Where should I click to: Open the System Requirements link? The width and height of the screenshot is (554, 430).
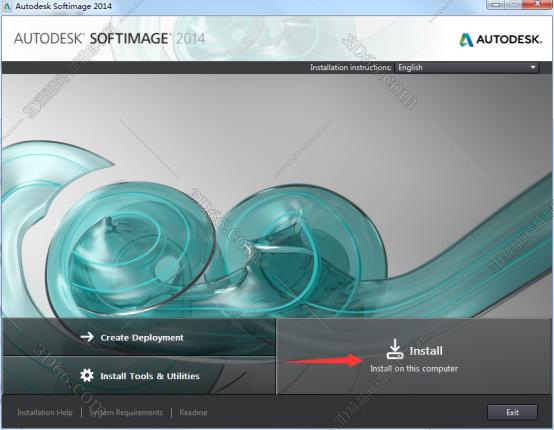126,412
